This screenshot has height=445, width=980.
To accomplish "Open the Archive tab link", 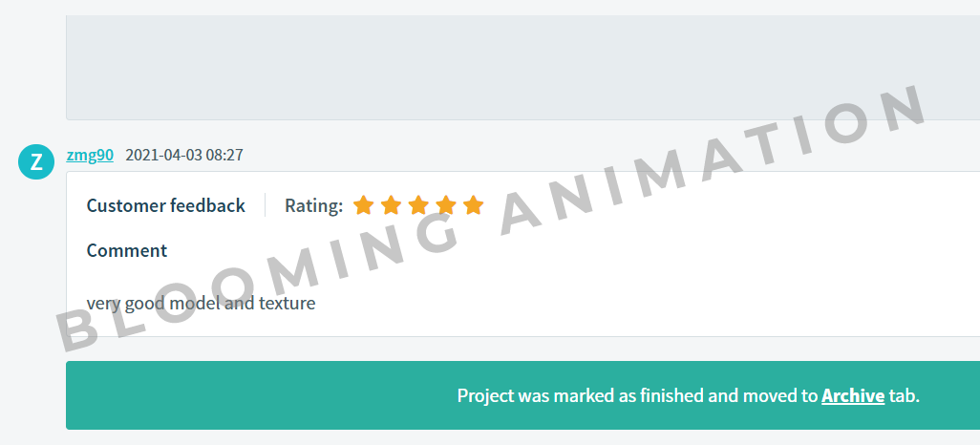I will [x=853, y=395].
